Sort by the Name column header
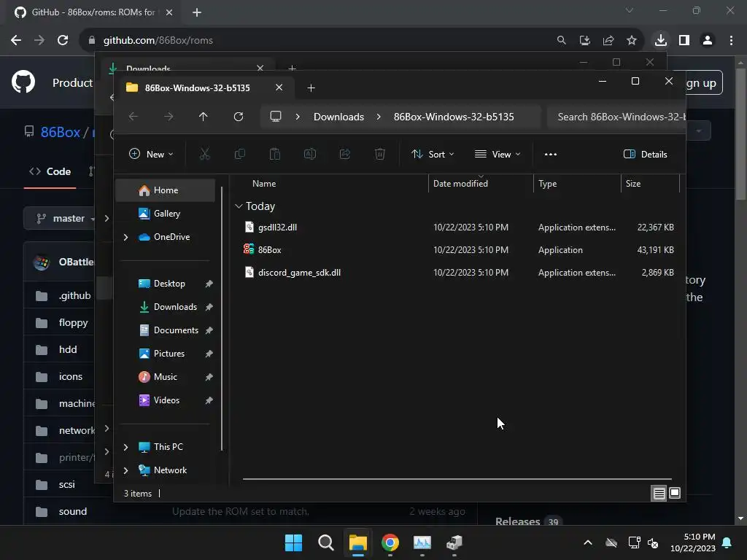The height and width of the screenshot is (560, 747). tap(264, 184)
